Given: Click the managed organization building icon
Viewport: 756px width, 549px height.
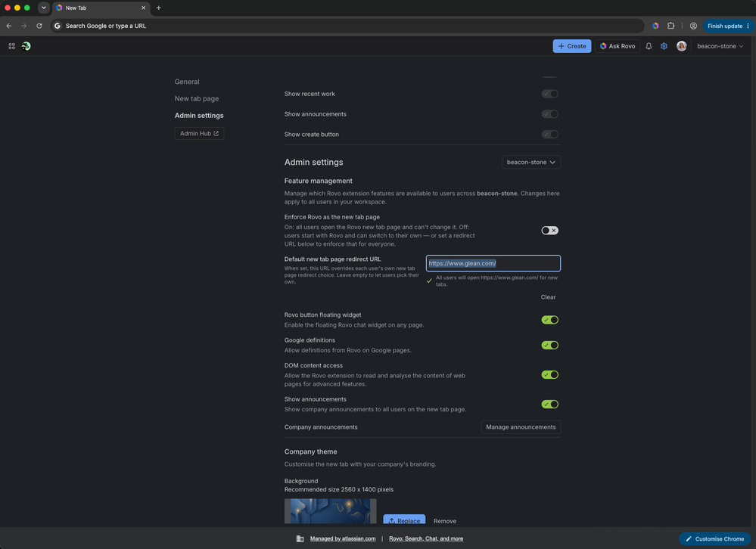Looking at the screenshot, I should 300,539.
